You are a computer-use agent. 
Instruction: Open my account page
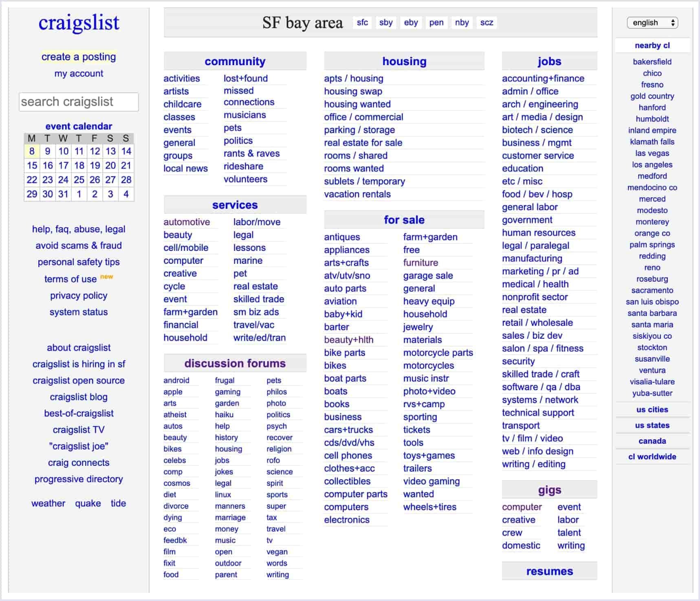tap(79, 73)
